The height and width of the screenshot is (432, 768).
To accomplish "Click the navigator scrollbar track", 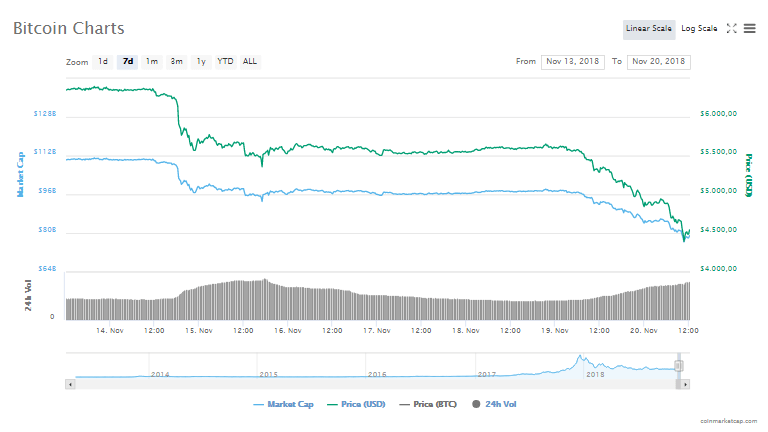I will pyautogui.click(x=375, y=384).
